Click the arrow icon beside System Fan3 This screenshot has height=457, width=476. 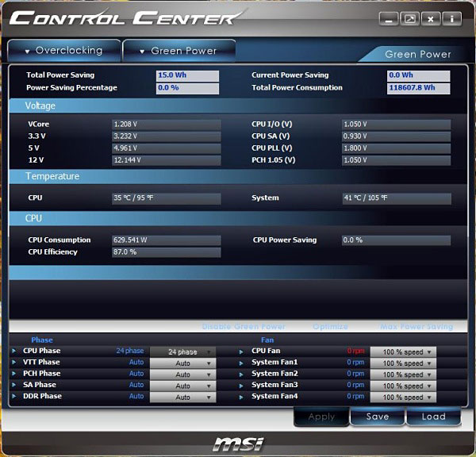coord(241,386)
